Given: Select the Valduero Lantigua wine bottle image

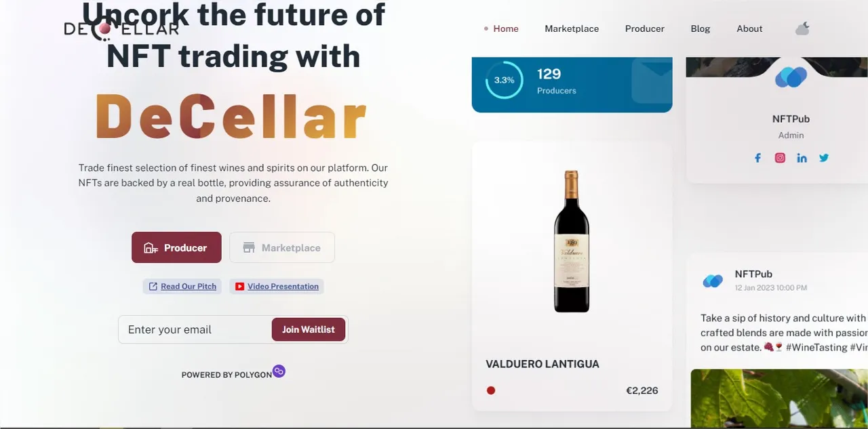Looking at the screenshot, I should click(572, 241).
